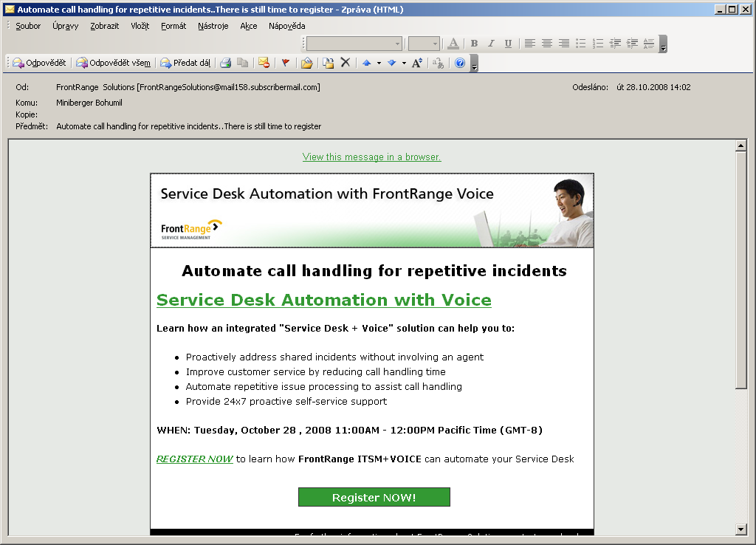Open the Vložit menu
The image size is (756, 545).
pyautogui.click(x=140, y=26)
